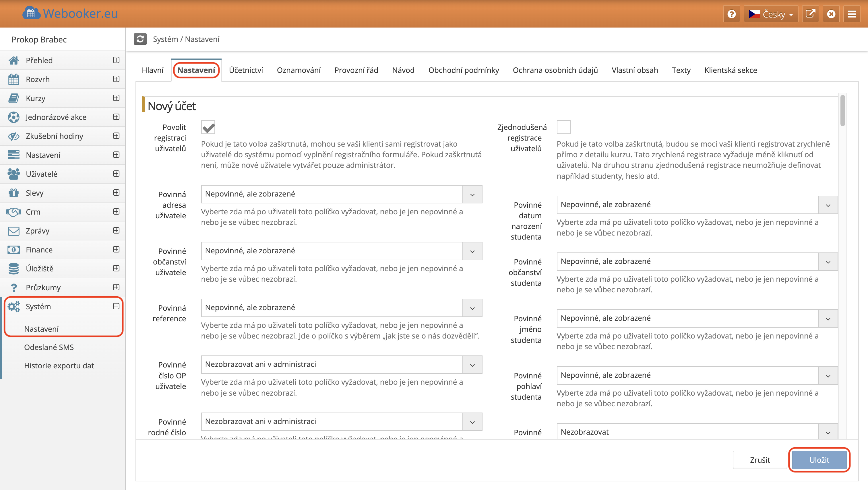
Task: Switch to the Účetnictví tab
Action: (x=246, y=70)
